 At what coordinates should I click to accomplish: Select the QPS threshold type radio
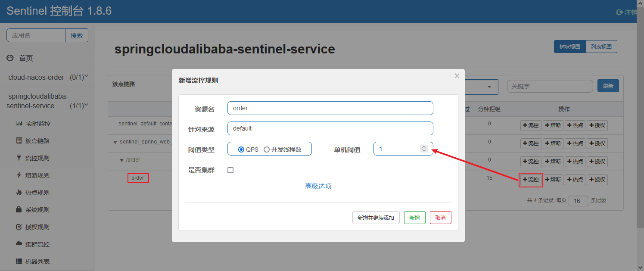pos(241,150)
